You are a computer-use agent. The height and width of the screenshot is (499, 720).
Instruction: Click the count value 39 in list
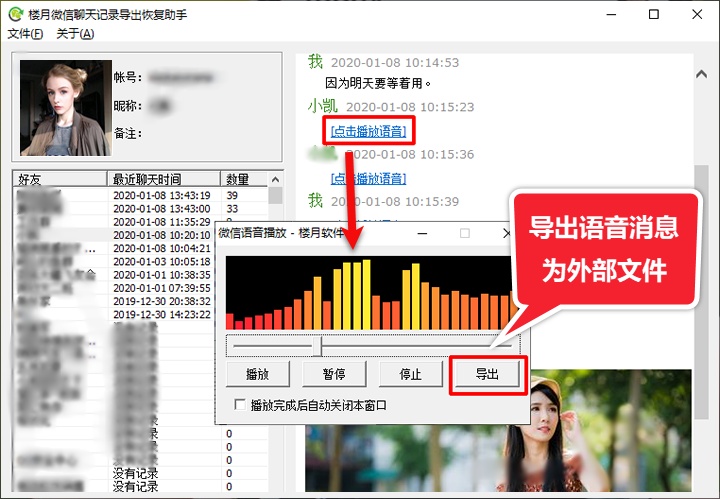(x=232, y=195)
